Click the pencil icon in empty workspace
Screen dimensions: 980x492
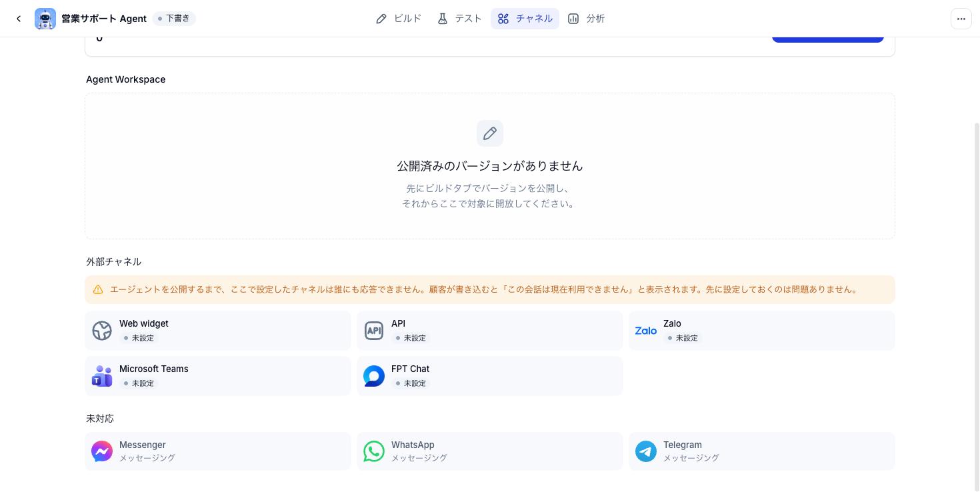click(x=490, y=133)
